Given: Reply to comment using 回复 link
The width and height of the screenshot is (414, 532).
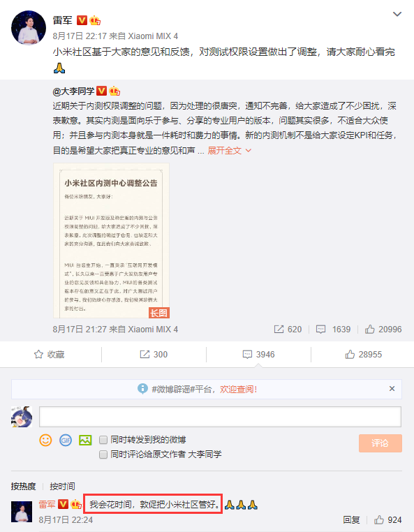Looking at the screenshot, I should coord(351,520).
